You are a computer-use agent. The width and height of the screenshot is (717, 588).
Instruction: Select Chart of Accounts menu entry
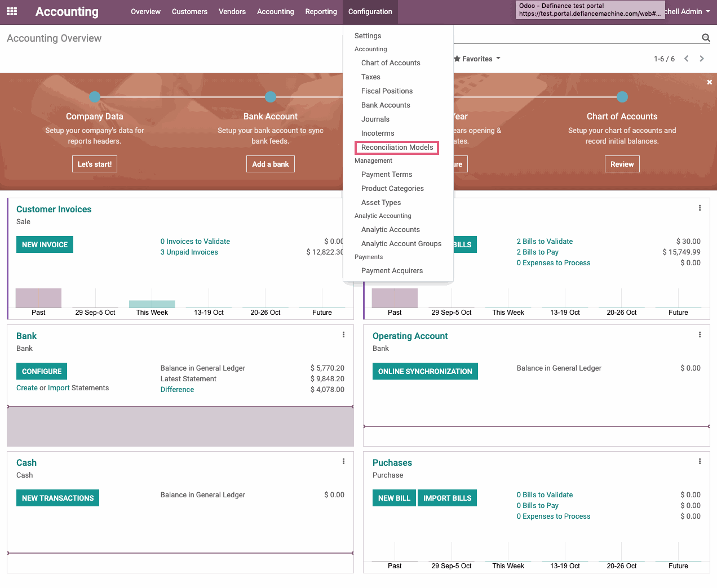point(391,63)
